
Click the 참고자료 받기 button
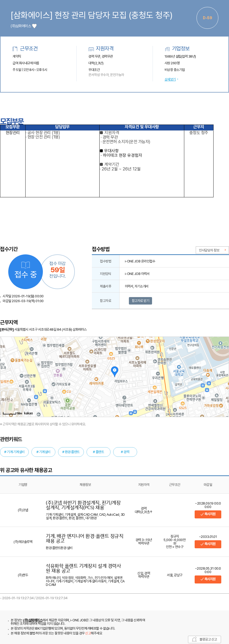point(141,301)
